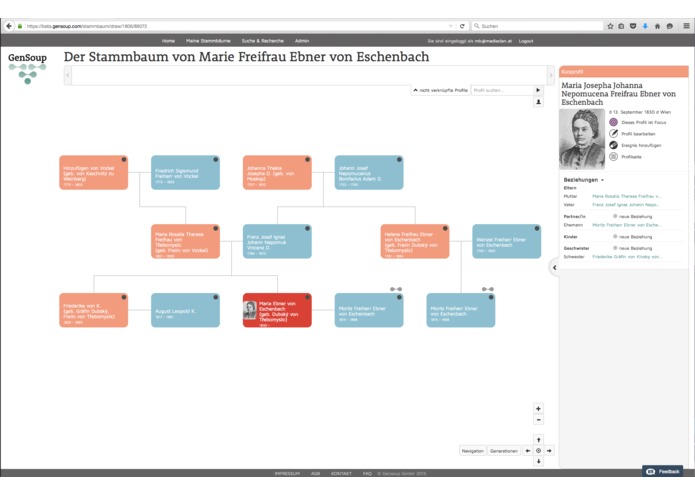Click the AGB footer link
Viewport: 695px width, 494px height.
coord(315,474)
